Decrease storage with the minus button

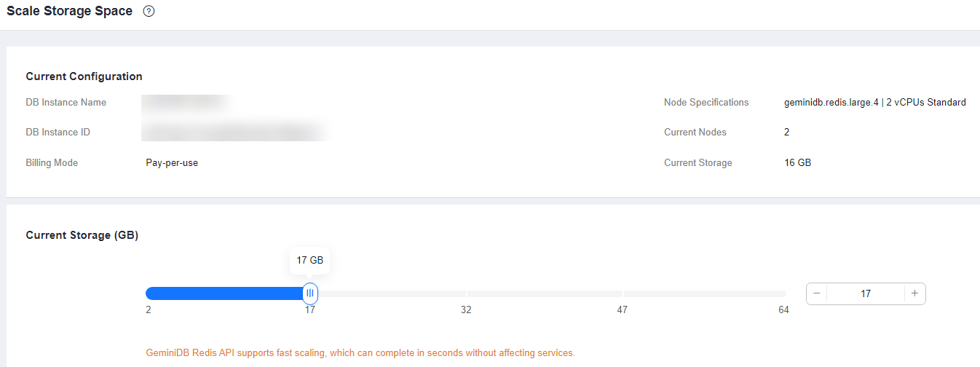coord(817,293)
